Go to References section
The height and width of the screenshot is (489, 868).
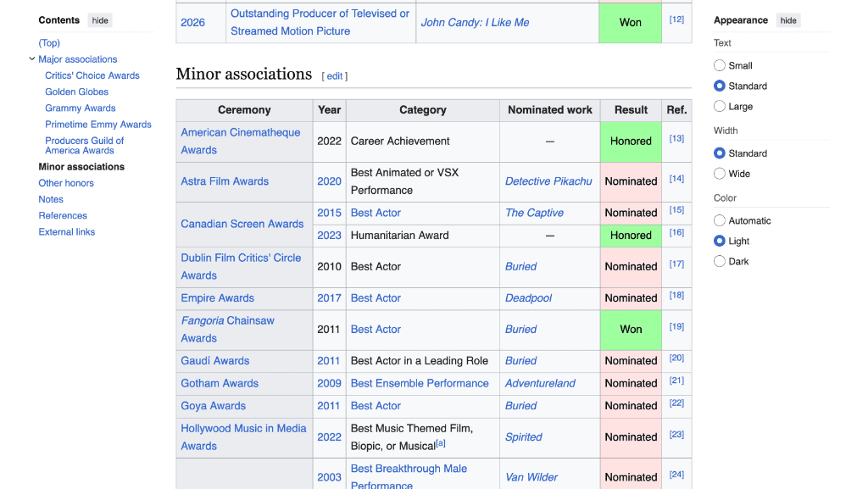(63, 216)
